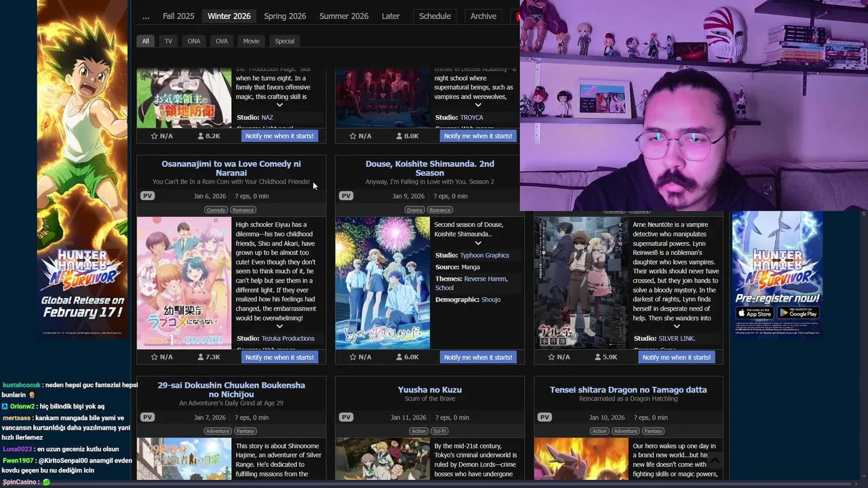Filter the list by Special

click(285, 41)
